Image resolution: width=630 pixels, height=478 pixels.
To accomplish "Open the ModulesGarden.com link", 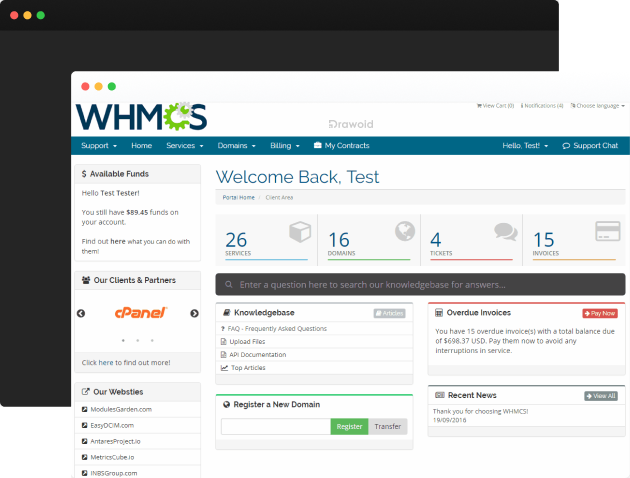I will [121, 409].
